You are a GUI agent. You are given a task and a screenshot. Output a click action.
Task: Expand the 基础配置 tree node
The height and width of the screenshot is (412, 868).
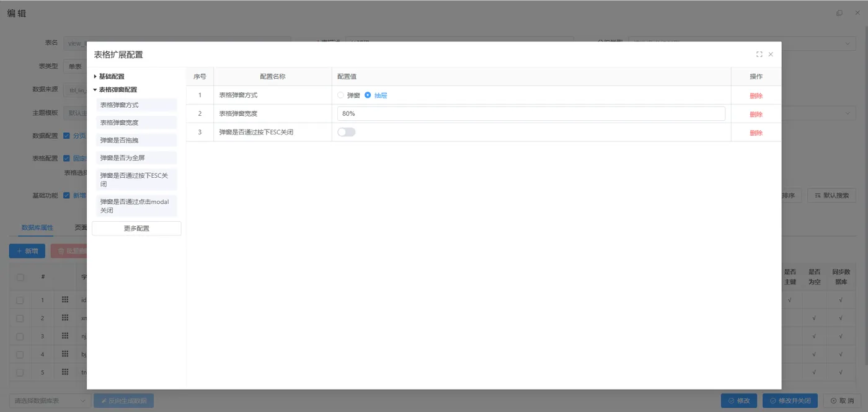[x=95, y=76]
